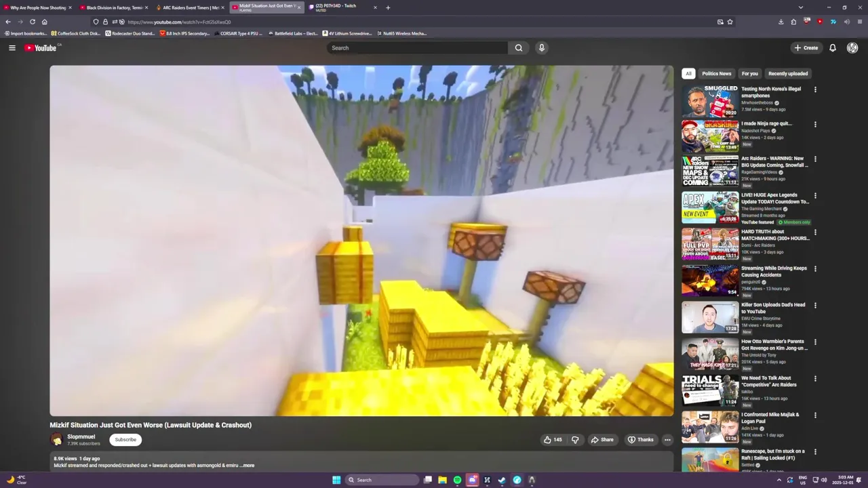868x488 pixels.
Task: Select the For you filter chip
Action: click(749, 73)
